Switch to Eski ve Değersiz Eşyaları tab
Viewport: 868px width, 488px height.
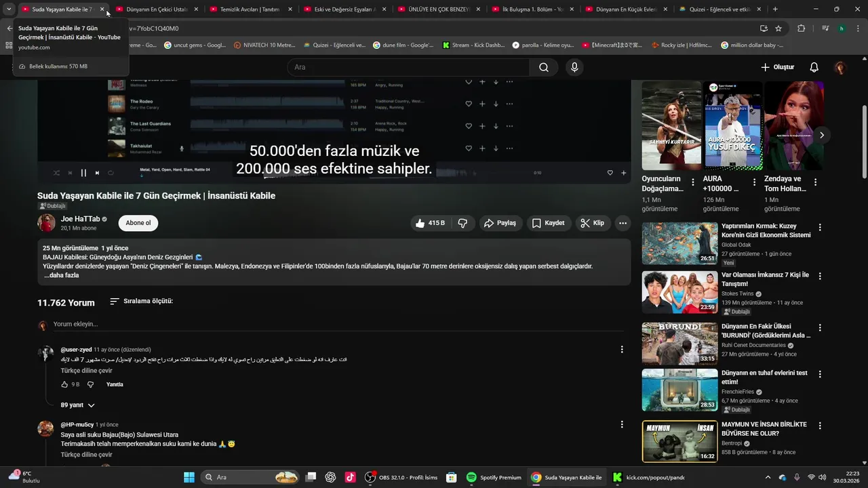click(343, 9)
